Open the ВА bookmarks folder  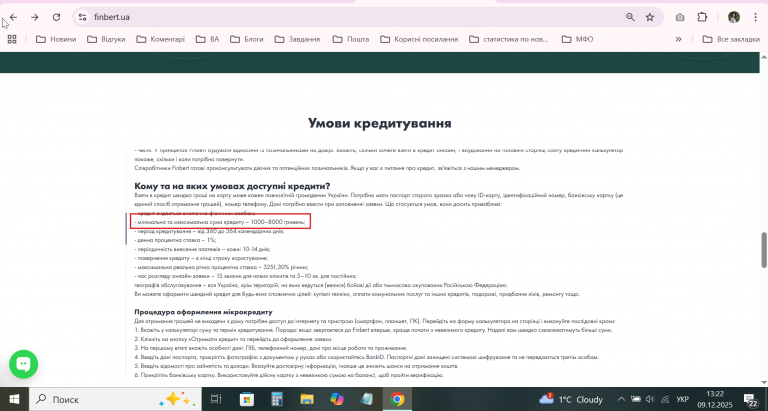[x=207, y=39]
